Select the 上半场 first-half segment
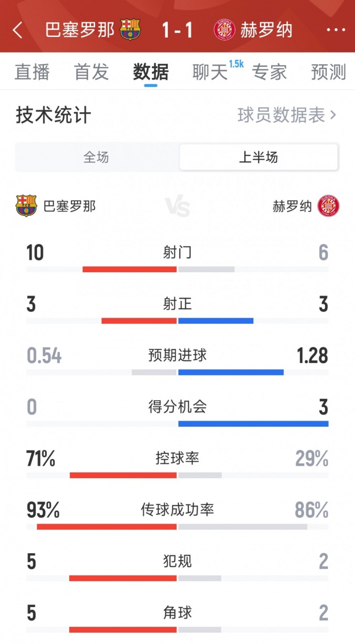This screenshot has height=644, width=355. click(x=258, y=157)
